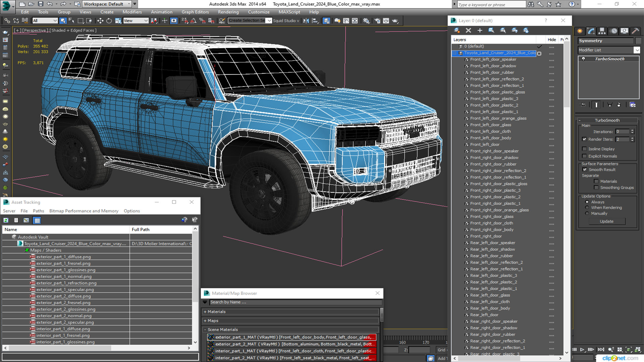Add selected objects to layer plus icon

480,31
